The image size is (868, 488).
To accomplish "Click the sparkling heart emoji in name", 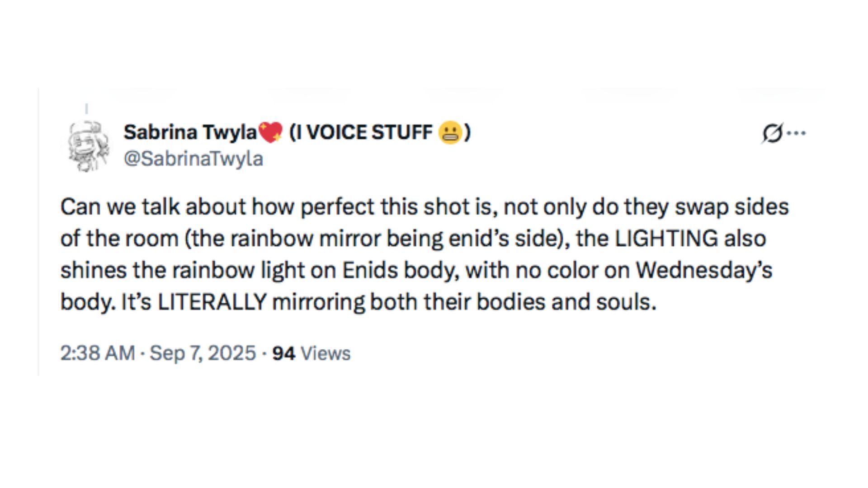I will click(x=270, y=133).
